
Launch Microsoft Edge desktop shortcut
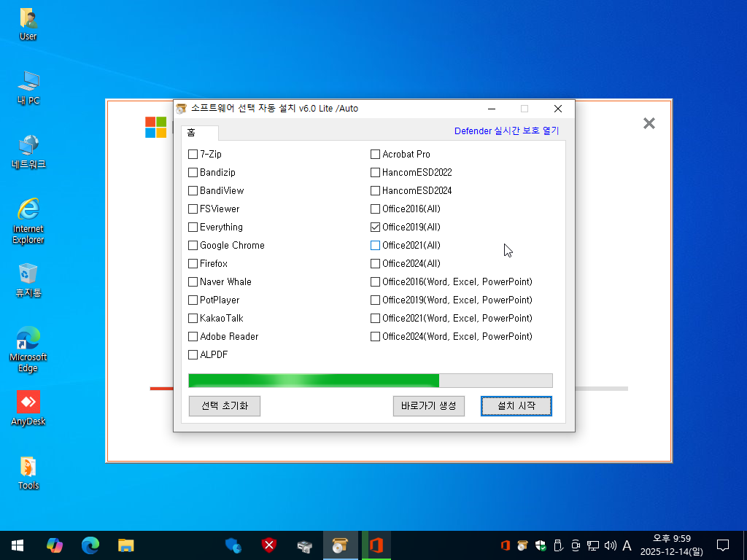[28, 349]
